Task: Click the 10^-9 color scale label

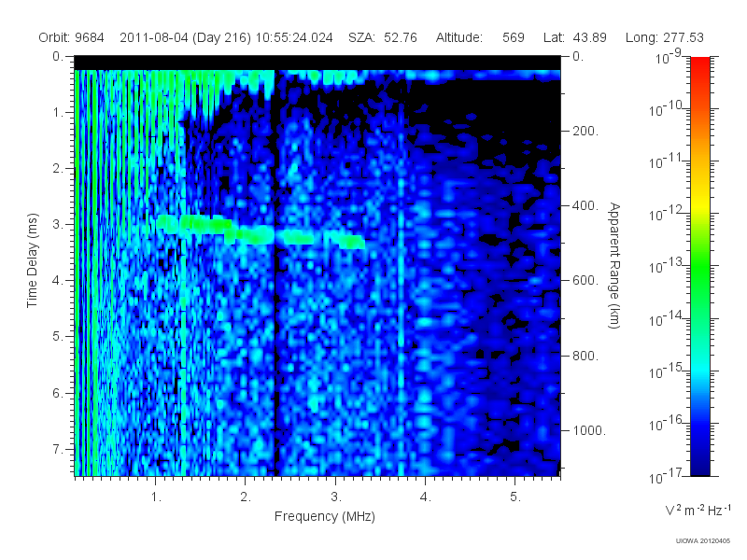Action: 669,57
